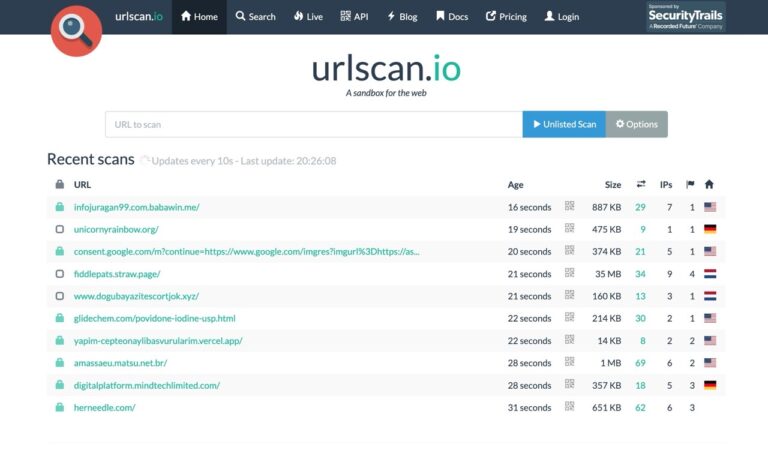The height and width of the screenshot is (450, 768).
Task: Click request count 29 in infojuragan99 row
Action: [640, 207]
